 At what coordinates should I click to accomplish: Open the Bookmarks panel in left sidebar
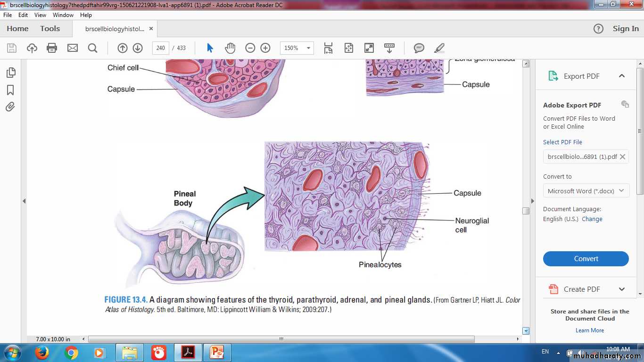click(x=10, y=90)
